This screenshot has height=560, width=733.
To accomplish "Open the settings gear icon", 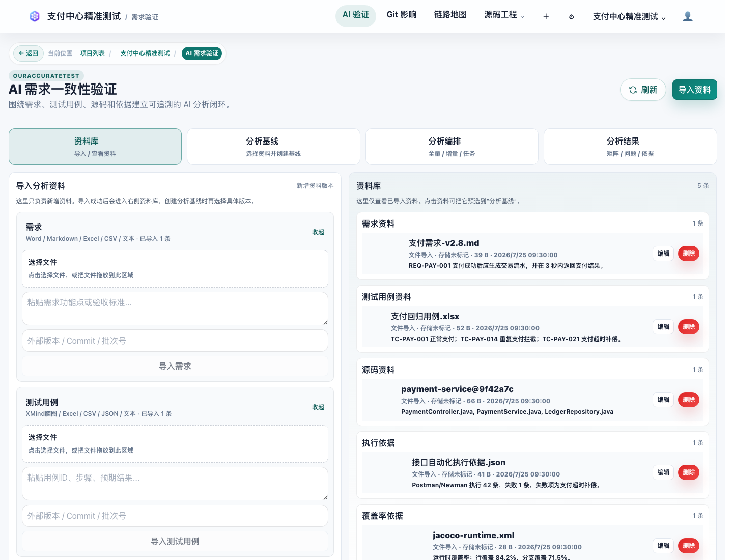I will coord(571,17).
